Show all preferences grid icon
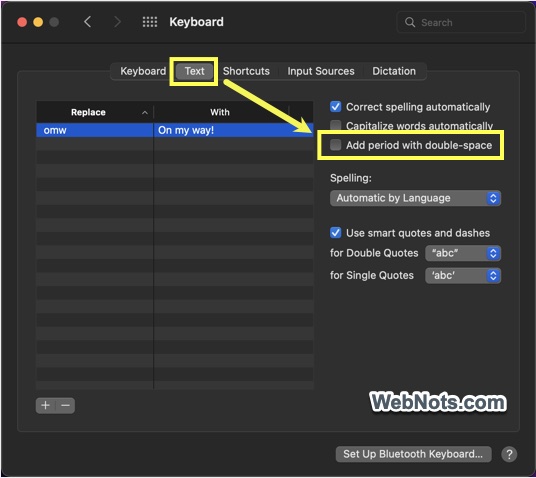The image size is (536, 478). click(150, 22)
